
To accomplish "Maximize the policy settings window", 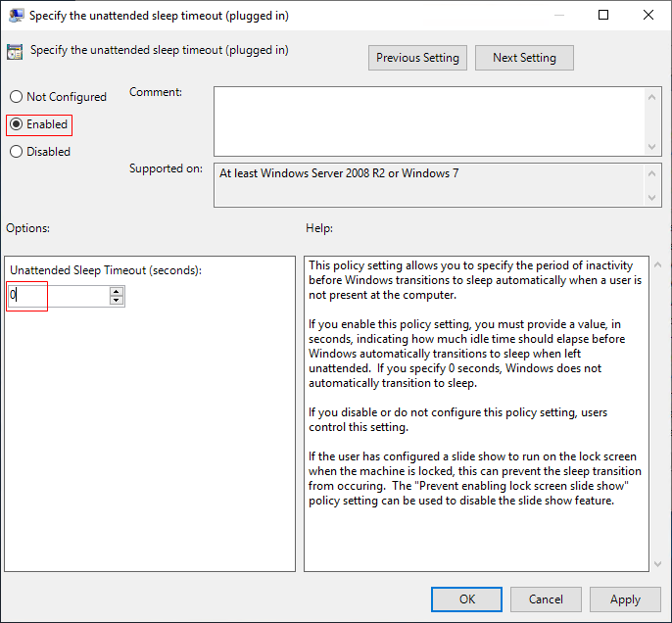I will pos(603,16).
